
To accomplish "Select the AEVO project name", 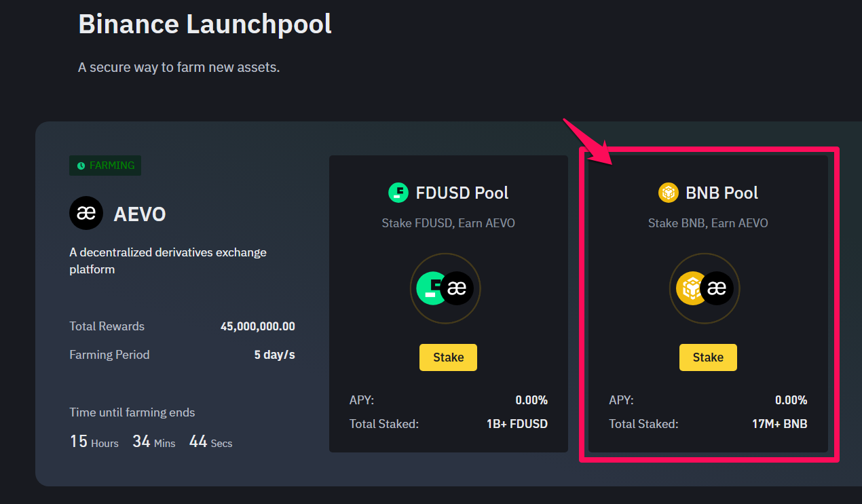I will [140, 214].
